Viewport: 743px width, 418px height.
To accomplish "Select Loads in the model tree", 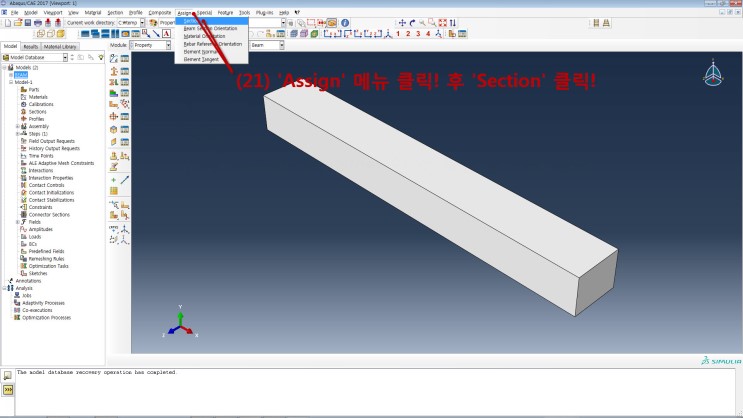I will point(35,236).
